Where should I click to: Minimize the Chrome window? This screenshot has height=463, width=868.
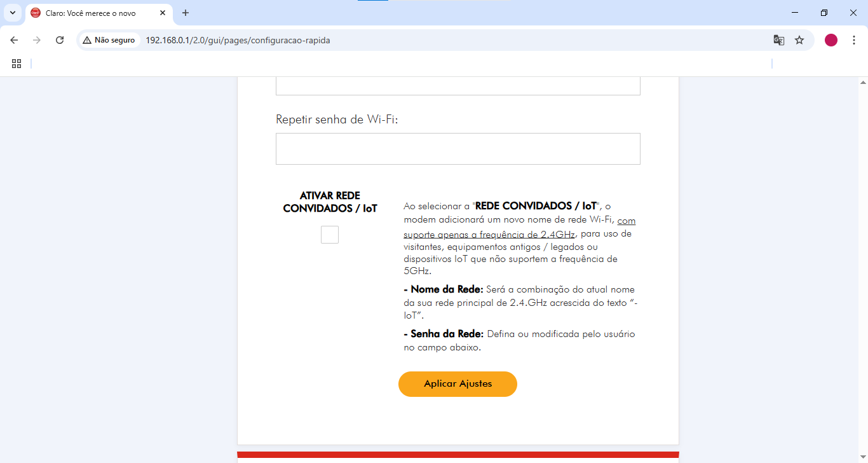click(795, 13)
